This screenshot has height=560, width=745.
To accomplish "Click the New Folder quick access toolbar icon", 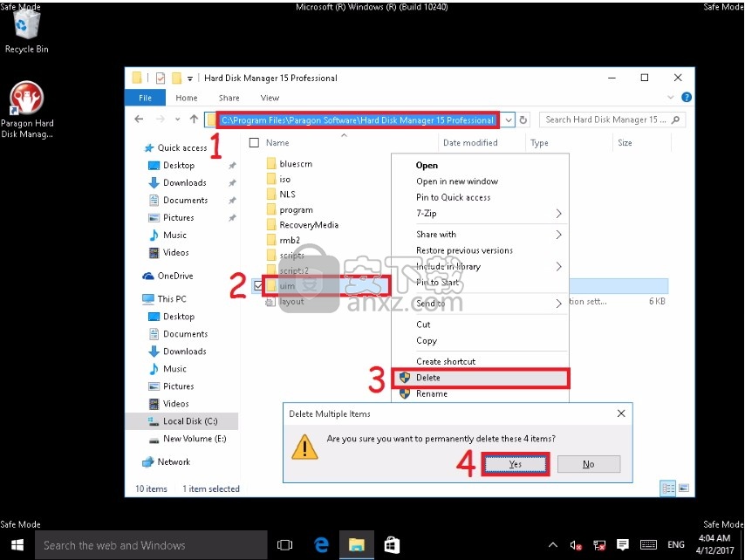I will click(x=176, y=78).
